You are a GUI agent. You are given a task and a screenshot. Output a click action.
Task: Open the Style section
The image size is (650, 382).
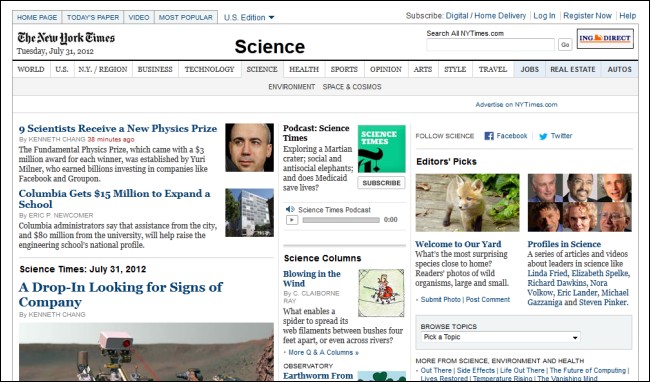pyautogui.click(x=455, y=69)
